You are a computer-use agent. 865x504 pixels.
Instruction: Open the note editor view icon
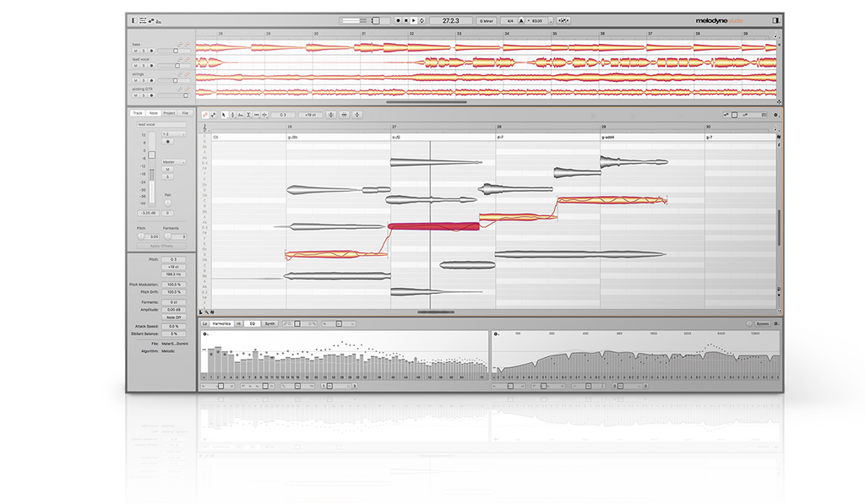pos(151,20)
